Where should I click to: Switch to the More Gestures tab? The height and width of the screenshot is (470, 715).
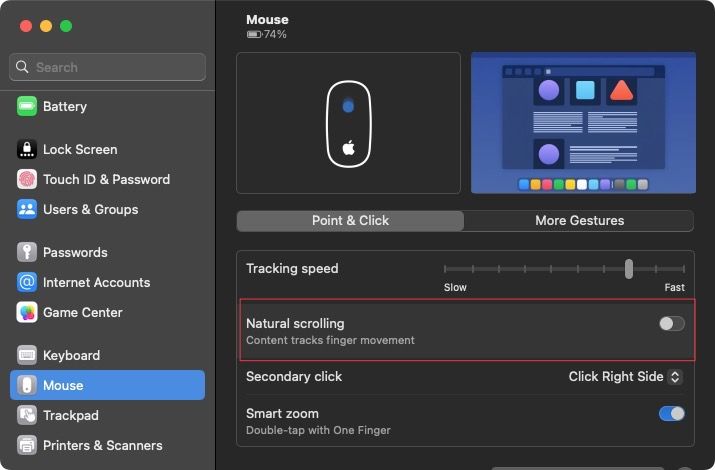pos(579,221)
